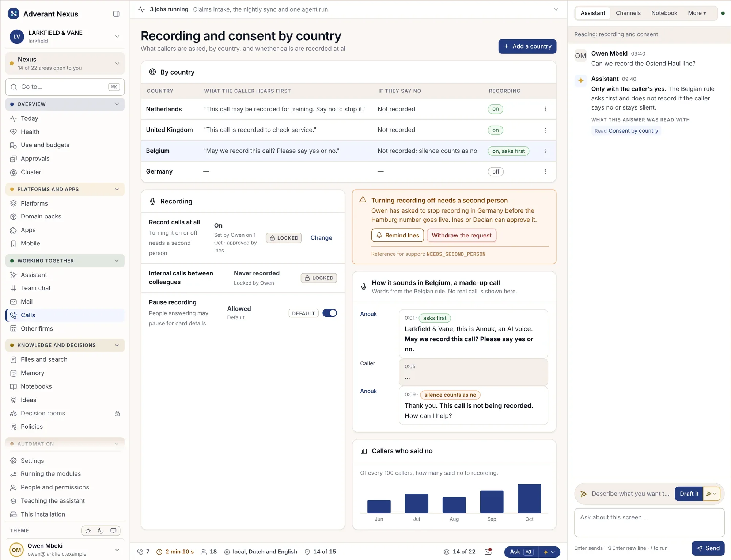Open the Draft it options dropdown

711,494
